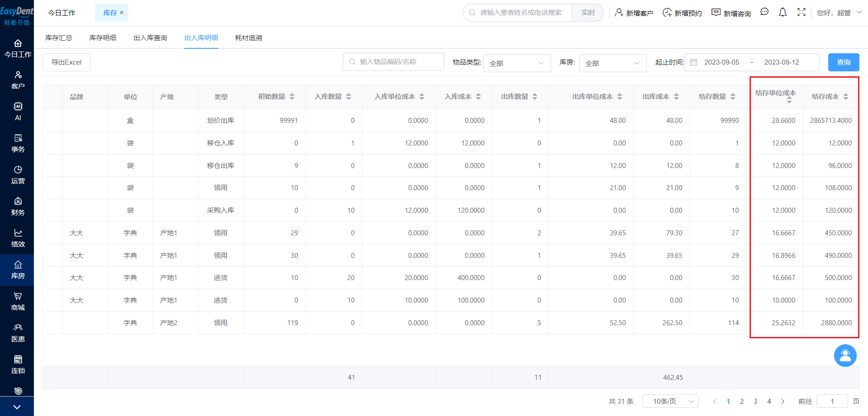Click the next page arrow
This screenshot has width=868, height=416.
(783, 401)
